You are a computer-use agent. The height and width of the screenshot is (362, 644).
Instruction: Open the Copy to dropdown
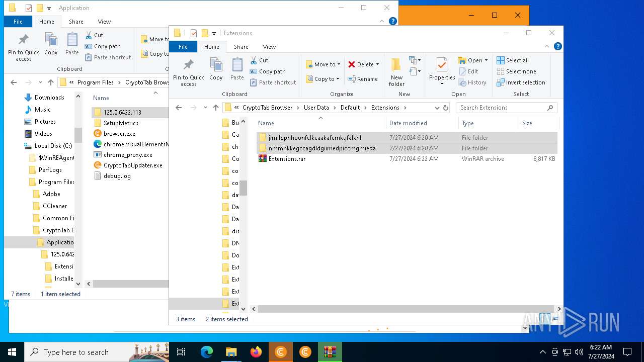[323, 79]
